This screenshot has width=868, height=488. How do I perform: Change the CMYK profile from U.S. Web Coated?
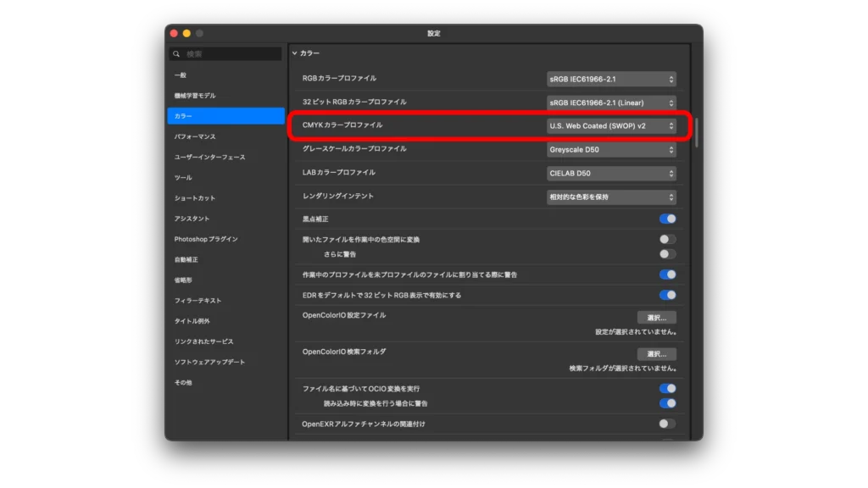610,125
